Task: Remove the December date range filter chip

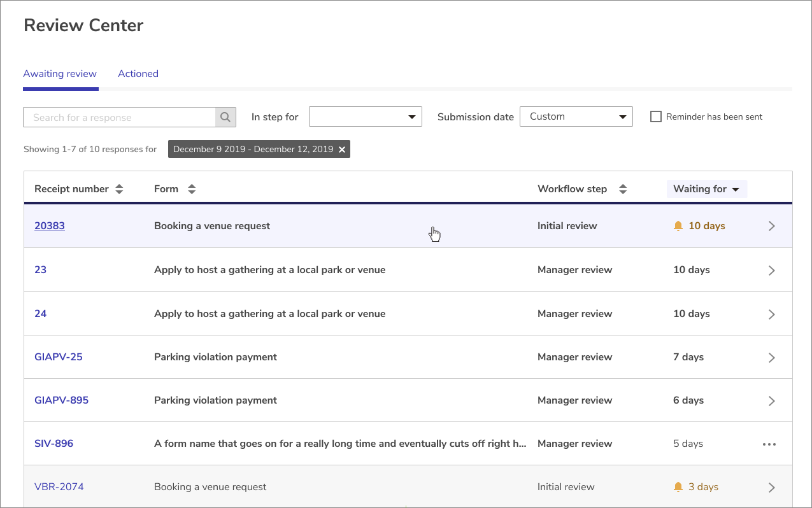Action: tap(342, 150)
